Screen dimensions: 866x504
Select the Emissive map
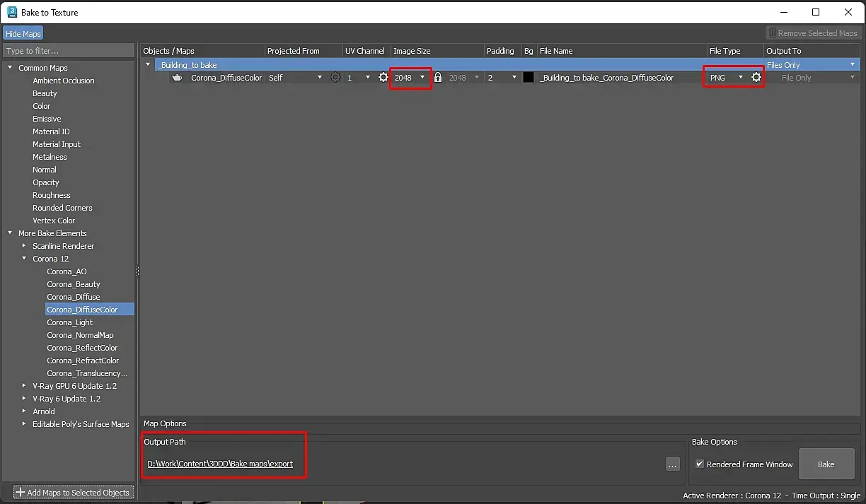click(47, 119)
